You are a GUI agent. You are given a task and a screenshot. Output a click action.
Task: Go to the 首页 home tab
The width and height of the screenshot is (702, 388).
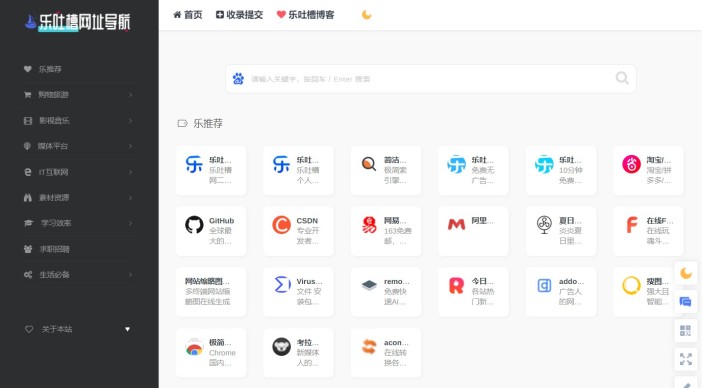pyautogui.click(x=188, y=15)
